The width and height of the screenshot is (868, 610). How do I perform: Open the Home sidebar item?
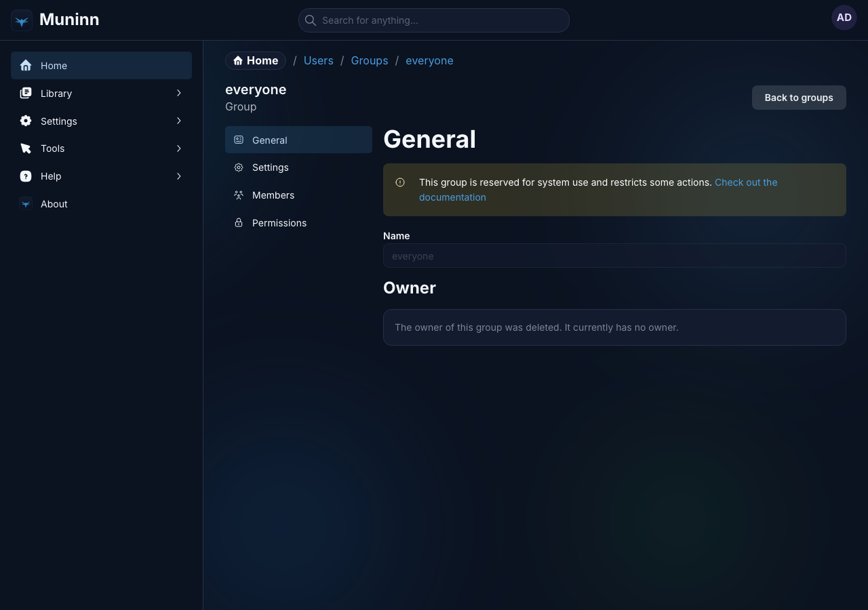tap(101, 66)
